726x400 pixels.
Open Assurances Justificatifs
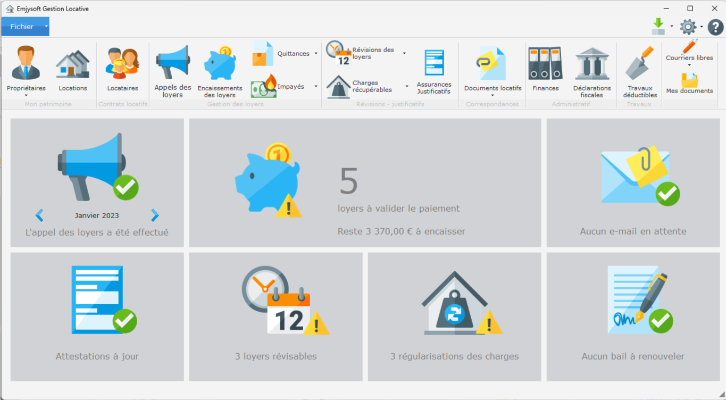(434, 70)
